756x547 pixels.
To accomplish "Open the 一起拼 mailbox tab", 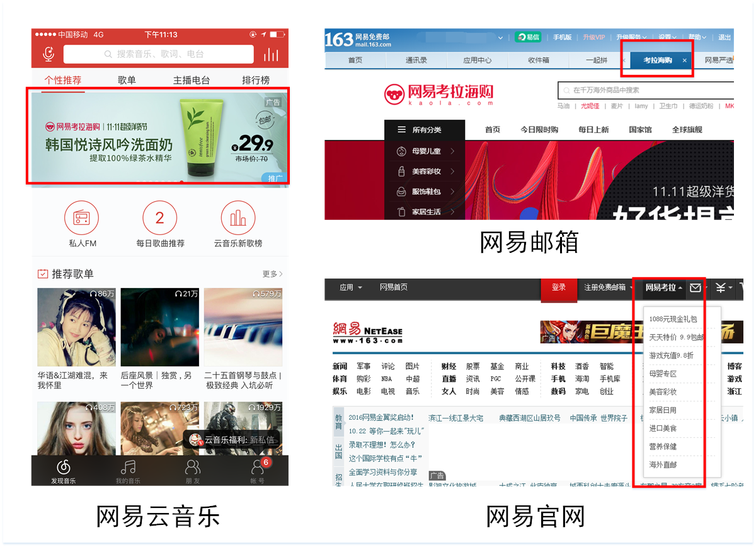I will [x=596, y=60].
